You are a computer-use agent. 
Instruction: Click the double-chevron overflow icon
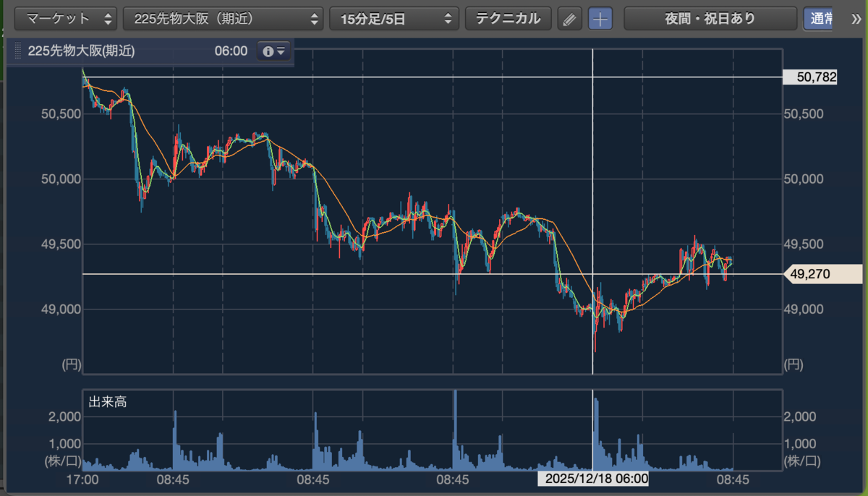pos(856,20)
